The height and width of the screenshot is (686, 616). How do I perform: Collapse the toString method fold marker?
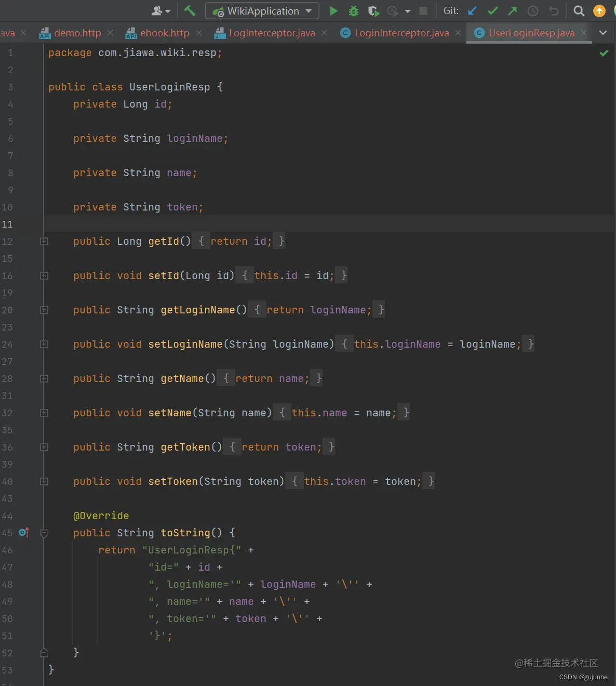tap(44, 533)
